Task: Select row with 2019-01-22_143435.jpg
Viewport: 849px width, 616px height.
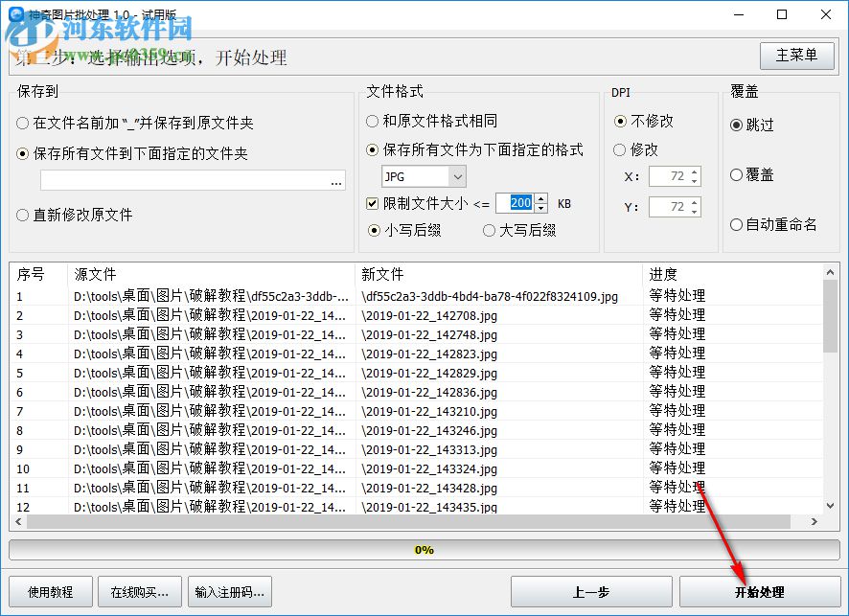Action: pyautogui.click(x=416, y=506)
